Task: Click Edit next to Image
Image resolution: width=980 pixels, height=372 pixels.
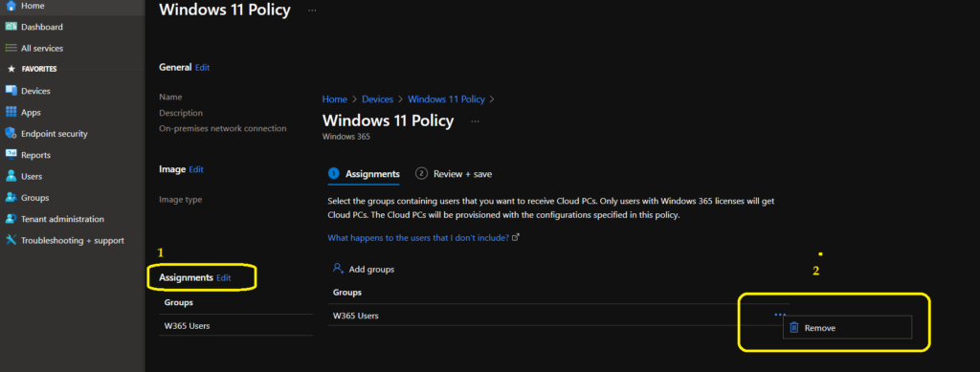Action: coord(196,169)
